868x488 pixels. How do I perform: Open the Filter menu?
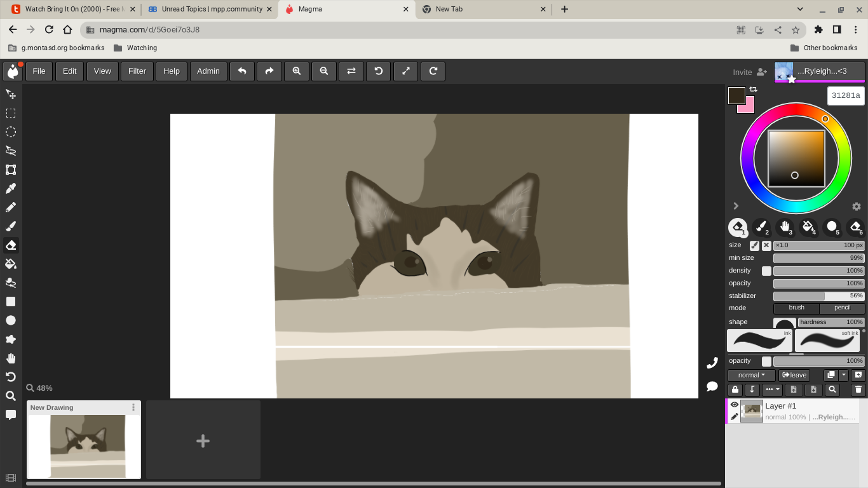(x=137, y=71)
